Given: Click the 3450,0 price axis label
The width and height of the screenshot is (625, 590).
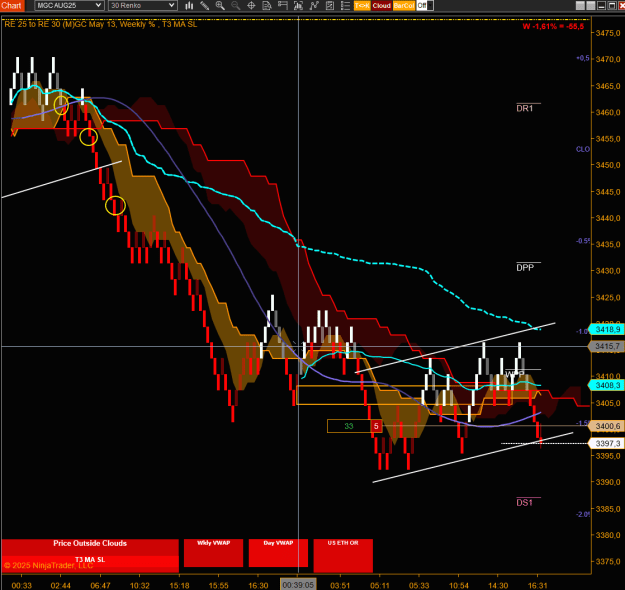Looking at the screenshot, I should tap(608, 165).
